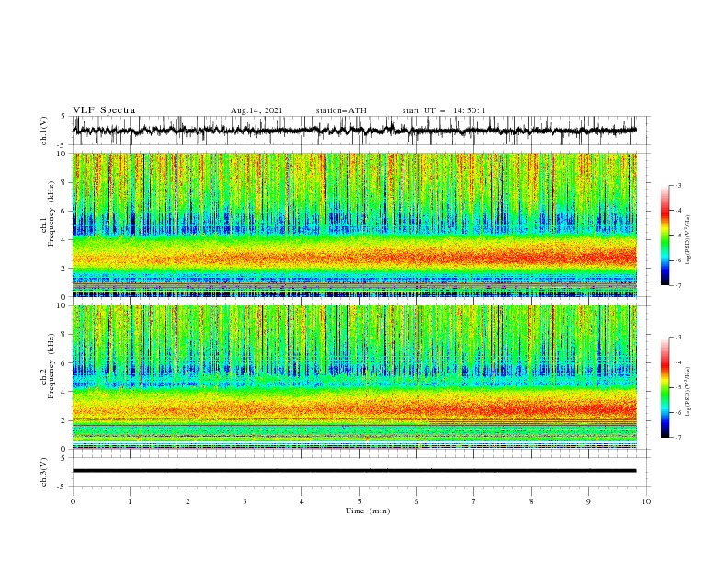This screenshot has width=728, height=563.
Task: Click the ch.2 PSD color scale bar
Action: coord(665,387)
